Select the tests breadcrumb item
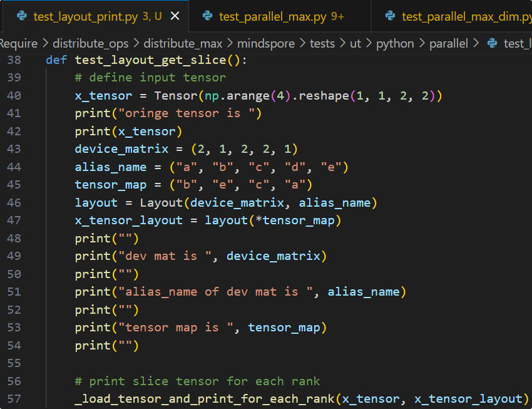Viewport: 532px width, 409px height. 324,43
